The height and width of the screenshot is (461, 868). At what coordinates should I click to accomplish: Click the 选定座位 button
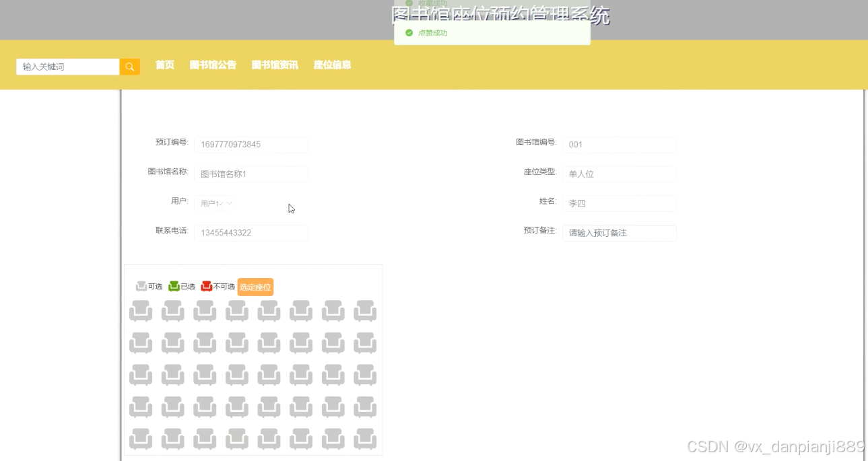pyautogui.click(x=255, y=287)
